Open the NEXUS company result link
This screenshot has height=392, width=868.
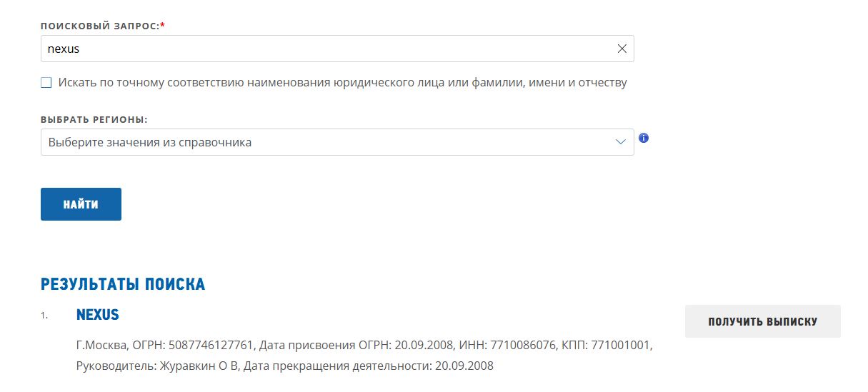click(x=98, y=315)
